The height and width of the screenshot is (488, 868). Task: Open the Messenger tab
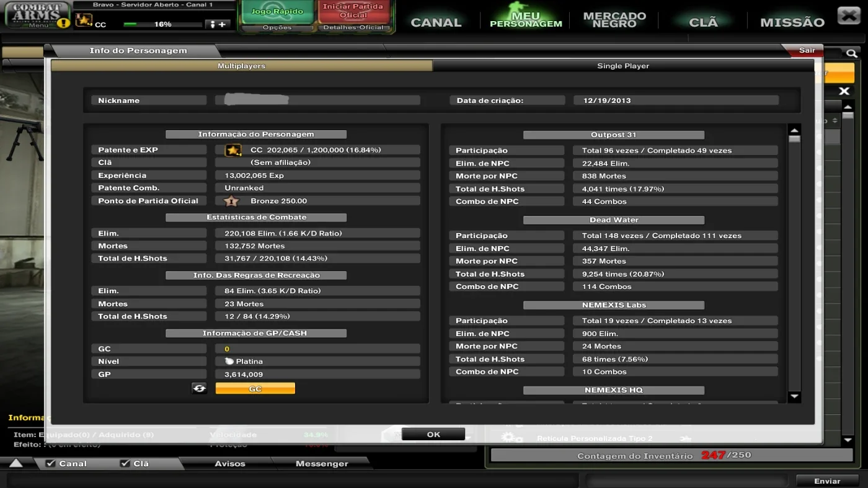[322, 463]
